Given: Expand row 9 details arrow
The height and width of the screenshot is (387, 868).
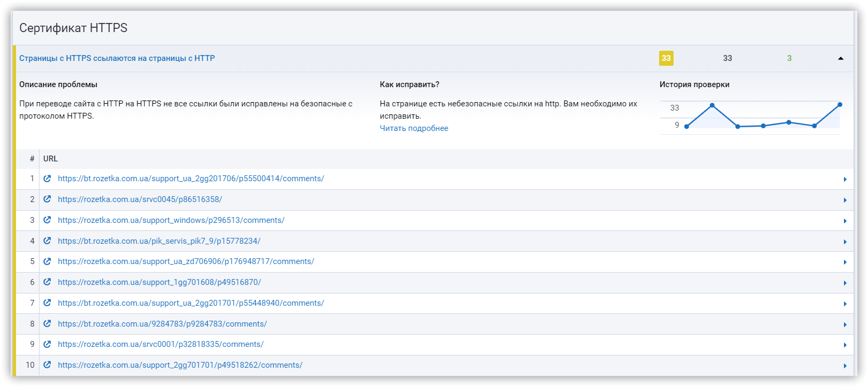Looking at the screenshot, I should [845, 345].
